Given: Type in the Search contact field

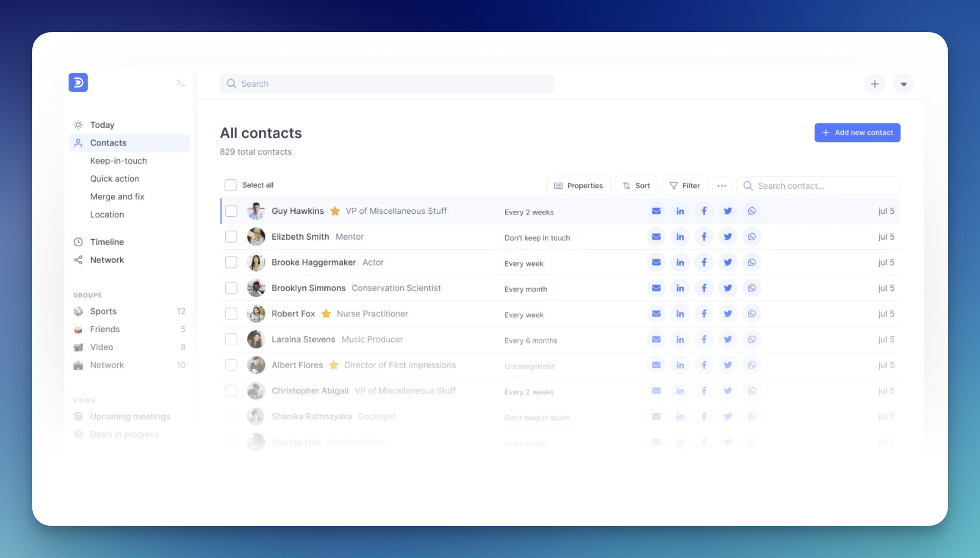Looking at the screenshot, I should click(x=818, y=185).
